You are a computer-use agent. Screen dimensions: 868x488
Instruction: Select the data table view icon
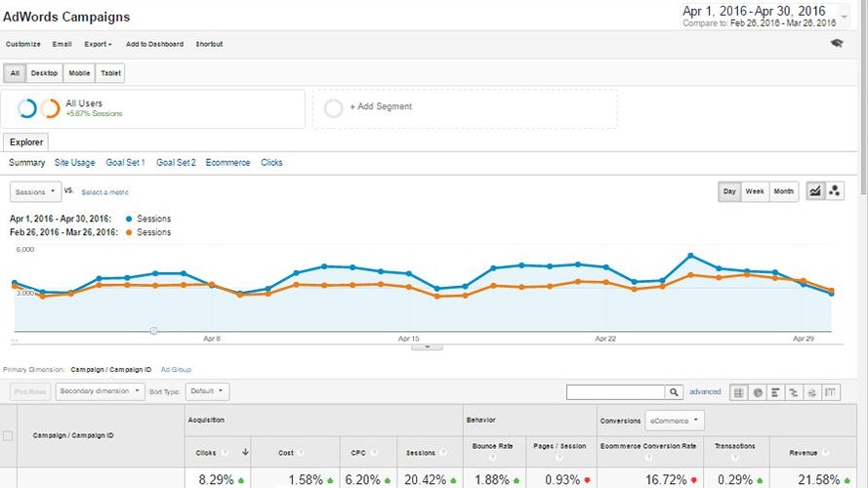click(738, 392)
